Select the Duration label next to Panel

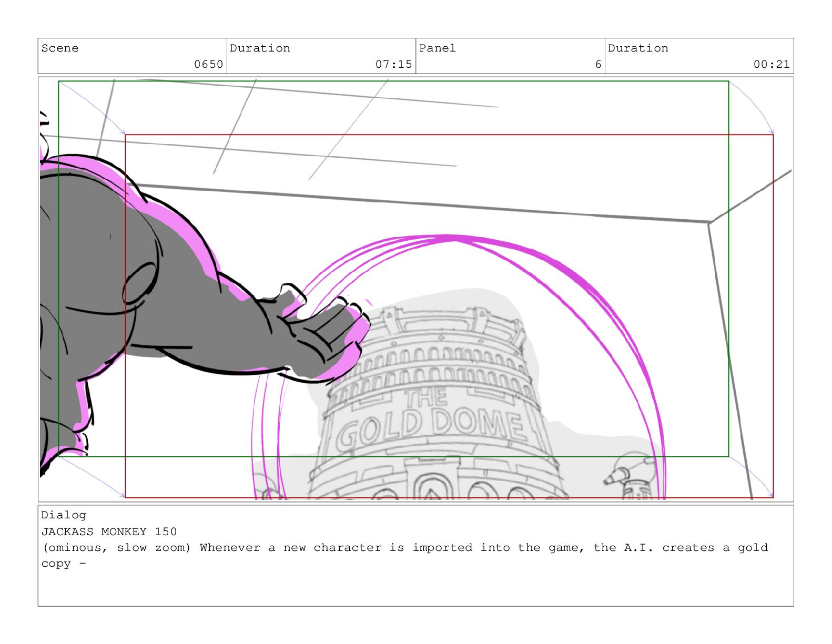(638, 48)
